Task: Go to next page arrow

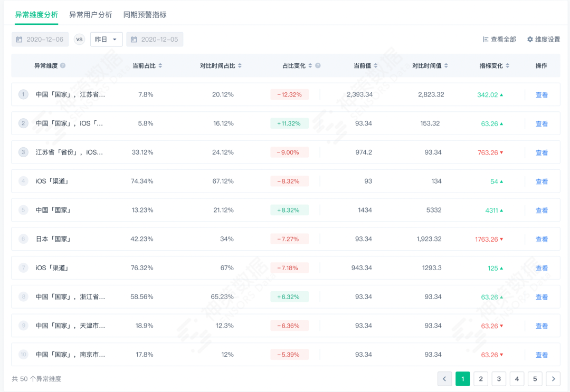Action: pos(553,379)
